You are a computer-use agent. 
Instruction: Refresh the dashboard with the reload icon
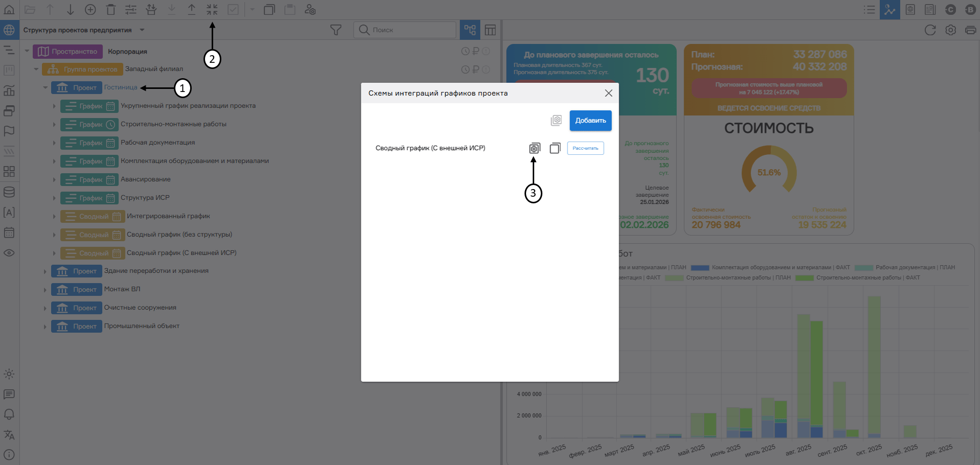point(930,30)
